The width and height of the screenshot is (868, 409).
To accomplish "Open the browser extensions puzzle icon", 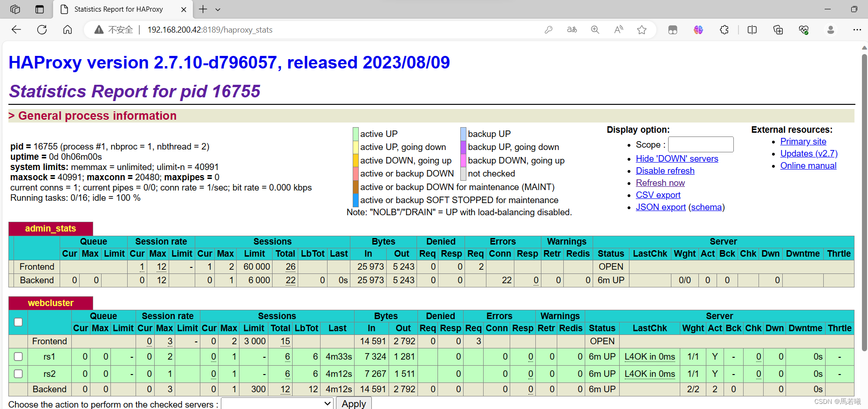I will pyautogui.click(x=724, y=30).
